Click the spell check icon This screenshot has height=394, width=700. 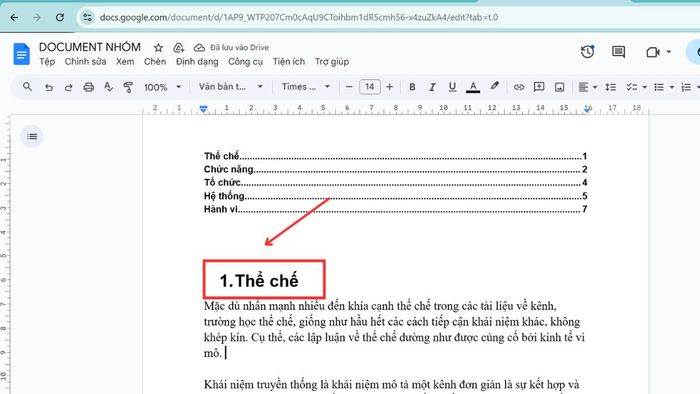108,87
